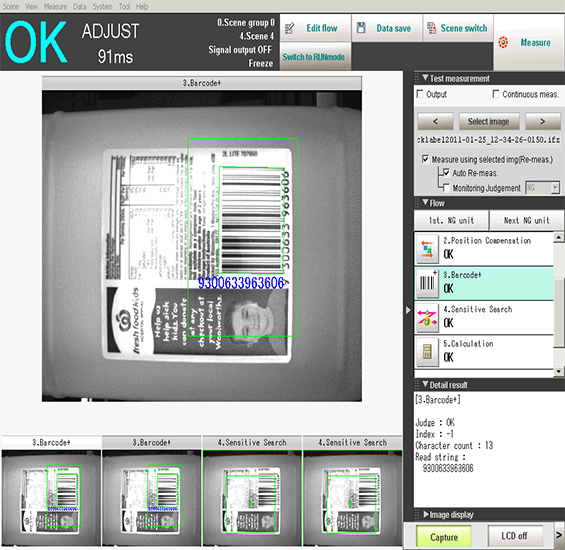Select the Position Compensation unit icon
Viewport: 565px width, 550px height.
pos(427,249)
